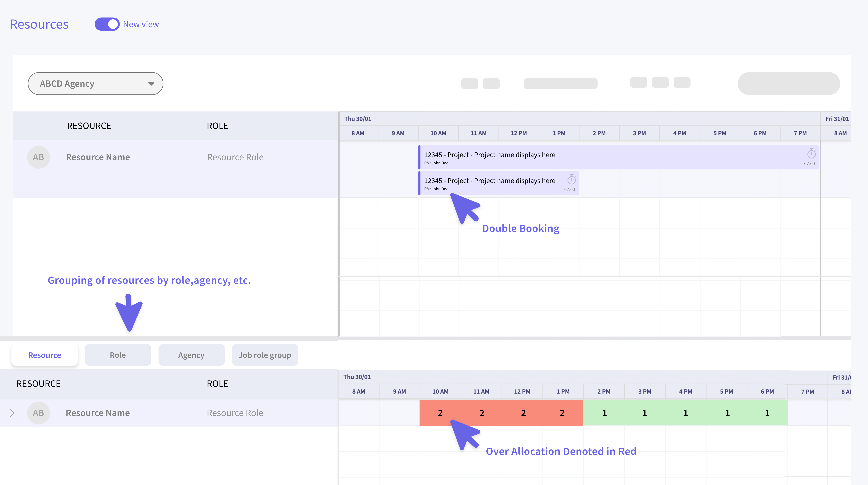Click the wide gray placeholder toolbar bar
This screenshot has width=868, height=485.
tap(560, 84)
